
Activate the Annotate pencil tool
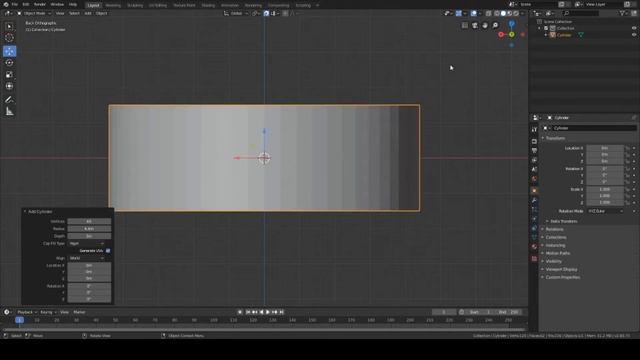[x=9, y=100]
